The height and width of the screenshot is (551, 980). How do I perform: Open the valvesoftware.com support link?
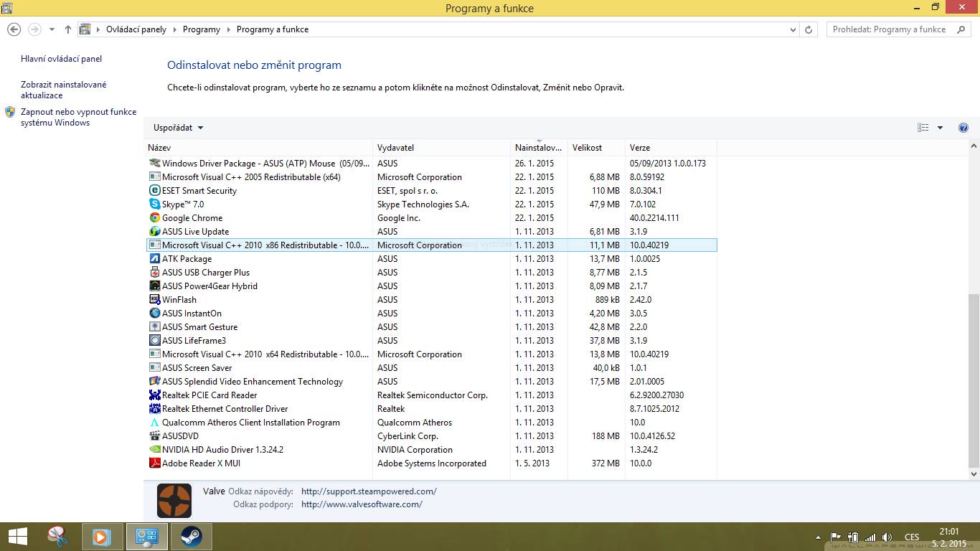point(362,504)
